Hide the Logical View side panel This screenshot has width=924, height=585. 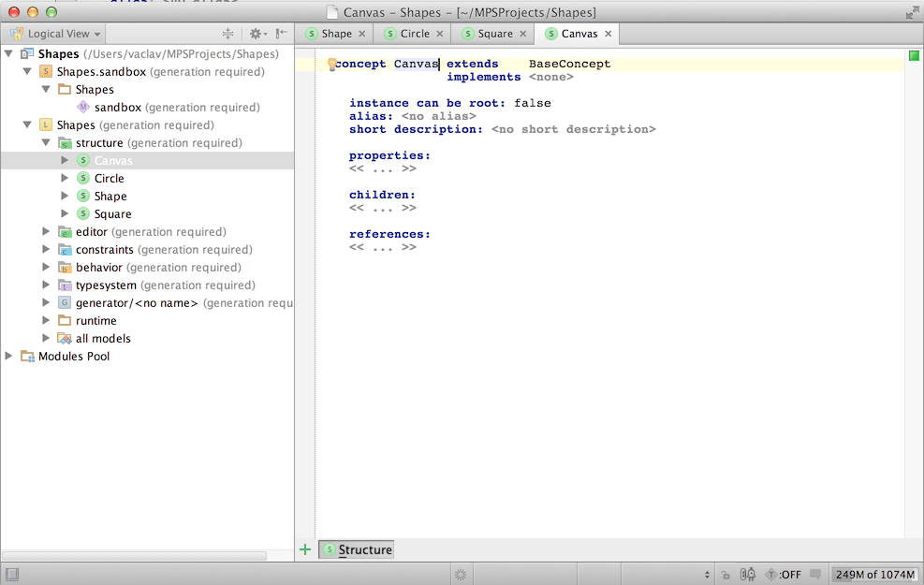coord(281,34)
